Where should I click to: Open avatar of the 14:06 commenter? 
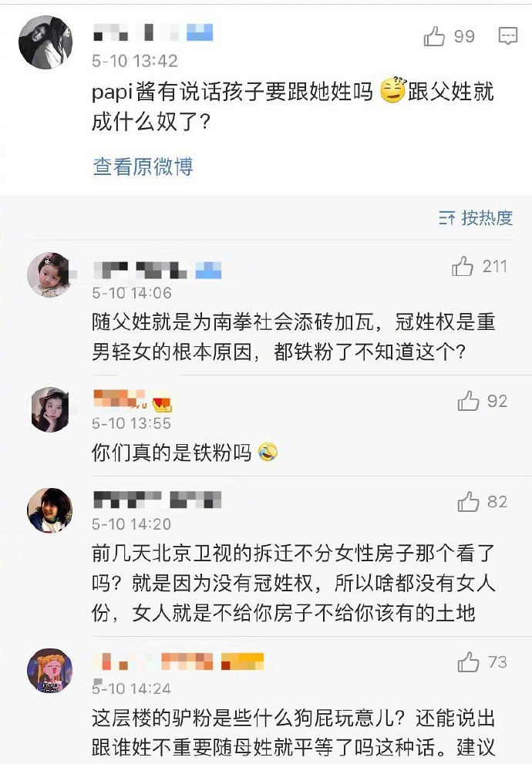point(49,274)
